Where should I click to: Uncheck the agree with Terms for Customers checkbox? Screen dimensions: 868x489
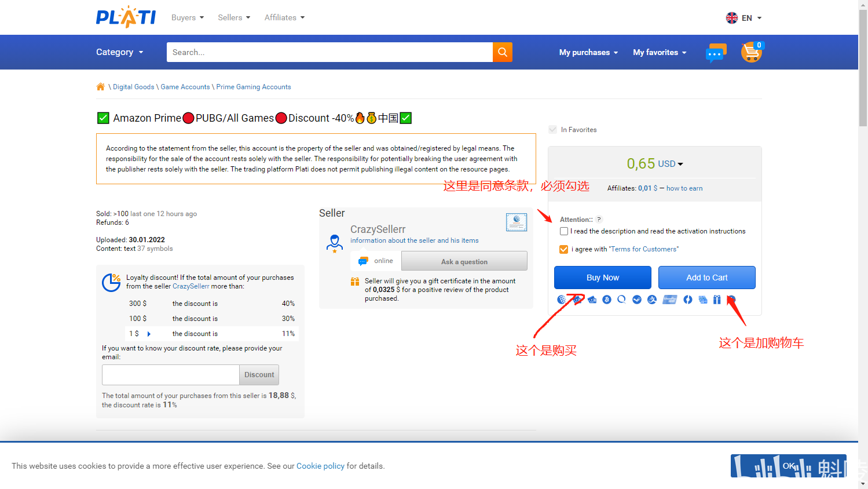[x=564, y=249]
